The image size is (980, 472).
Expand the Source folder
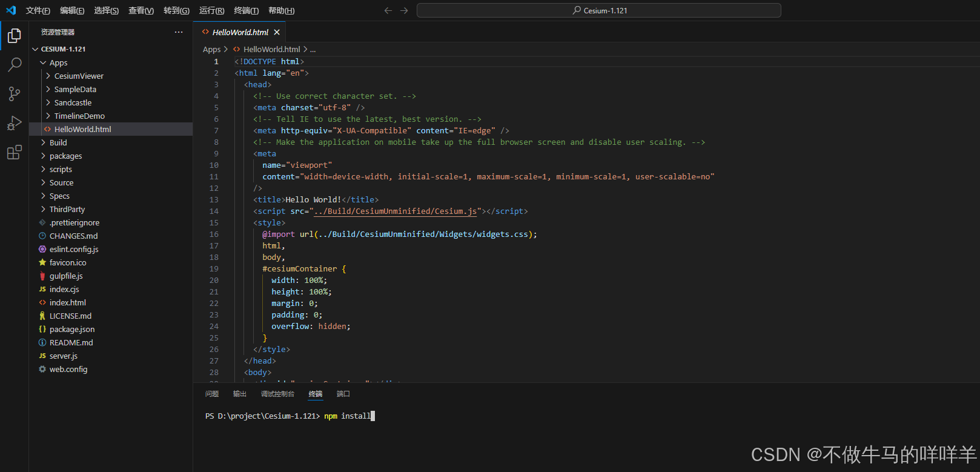tap(43, 182)
